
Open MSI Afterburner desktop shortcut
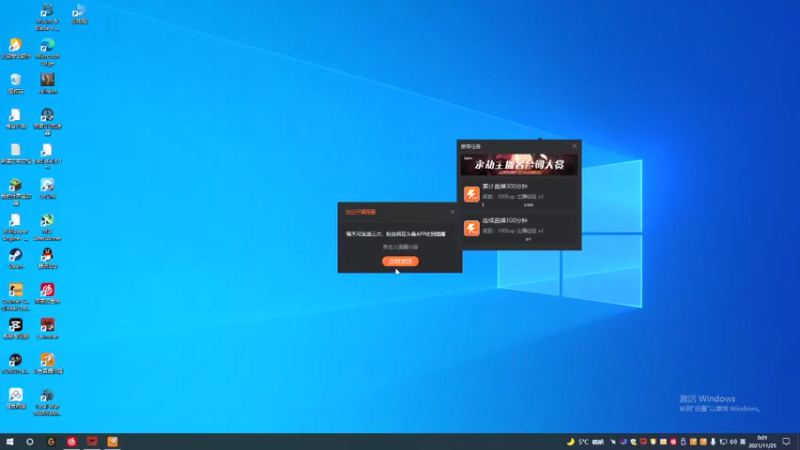47,227
